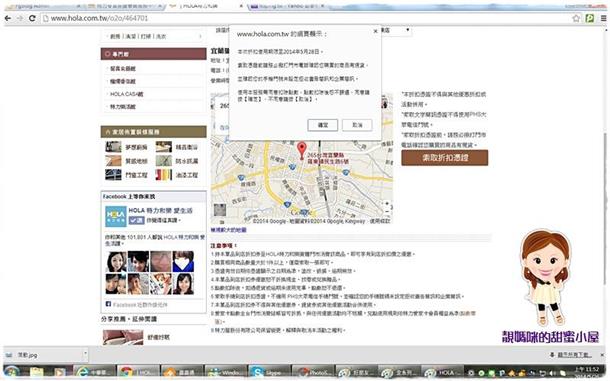Open the Chrome menu icon
The image size is (610, 381).
(603, 18)
